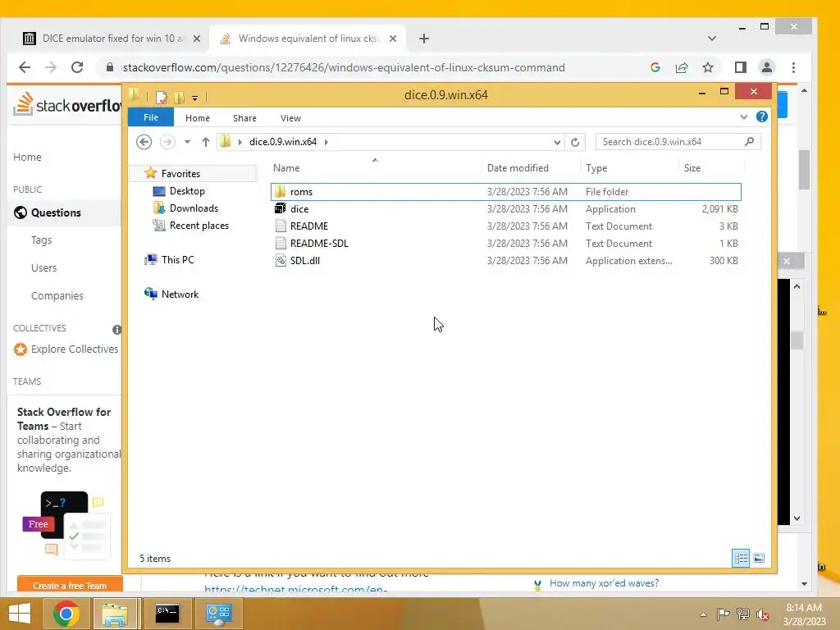Select the SDL.dll file
840x630 pixels.
505,260
